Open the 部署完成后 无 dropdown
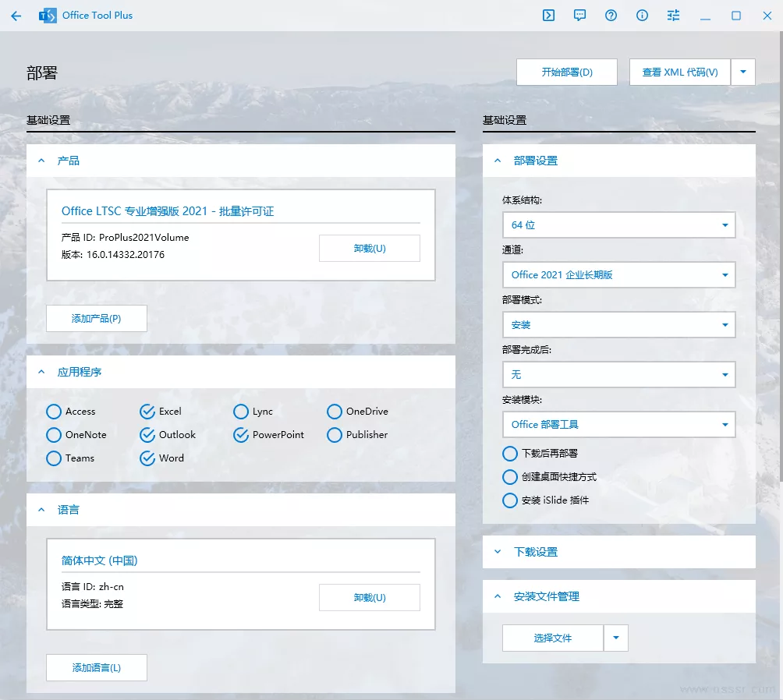783x700 pixels. pos(618,375)
